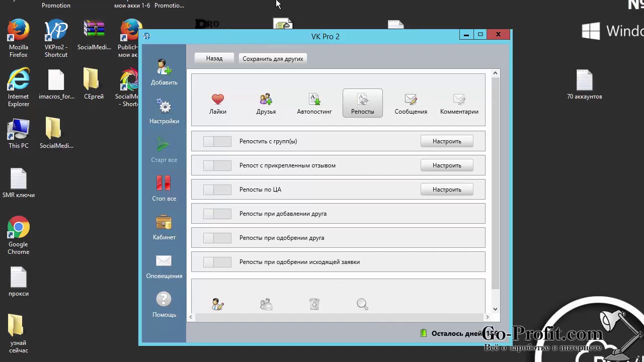Toggle Репосты при одобрении исходящей заявки
644x362 pixels.
pyautogui.click(x=217, y=262)
